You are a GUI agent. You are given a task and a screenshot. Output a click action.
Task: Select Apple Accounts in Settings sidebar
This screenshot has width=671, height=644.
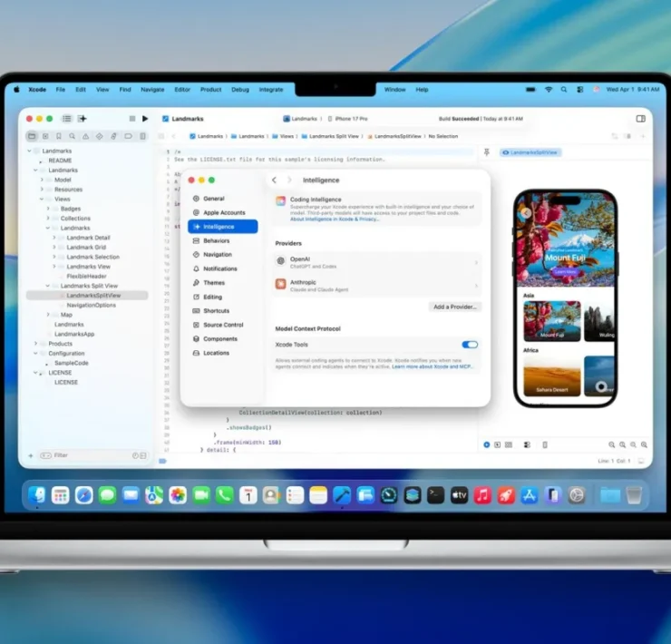pos(222,212)
